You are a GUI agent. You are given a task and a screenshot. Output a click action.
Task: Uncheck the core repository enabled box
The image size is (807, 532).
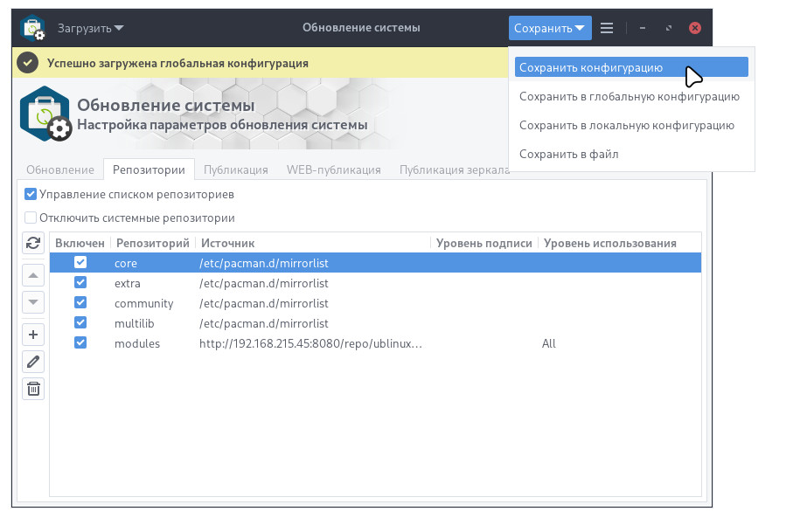80,263
